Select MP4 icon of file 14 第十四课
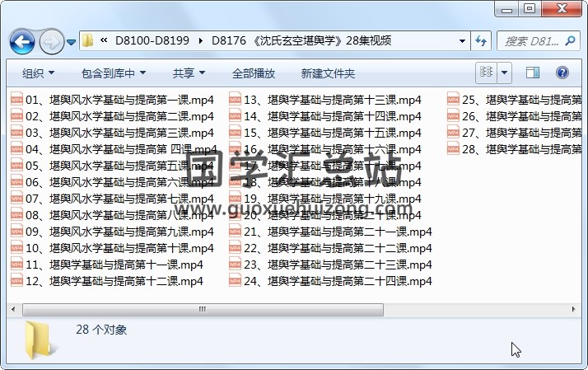 click(235, 116)
